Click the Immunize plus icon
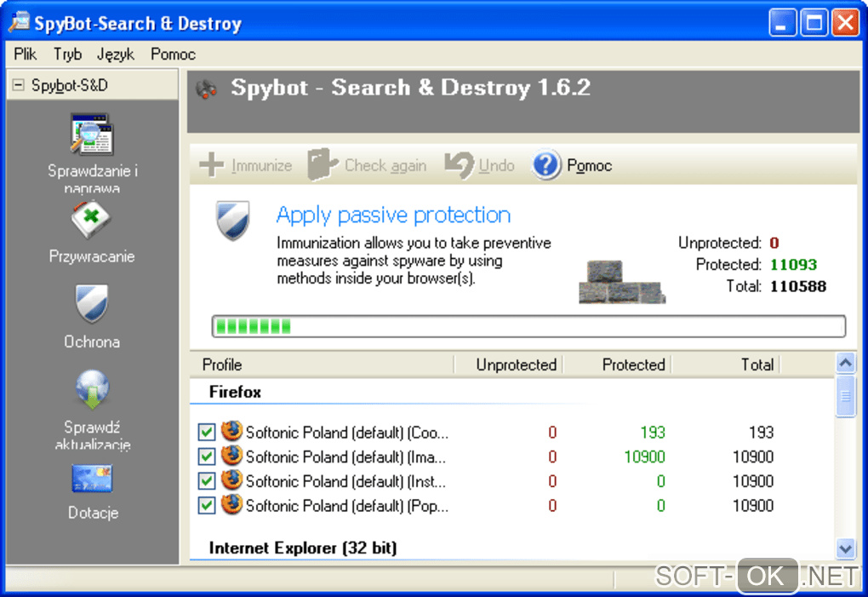Screen dimensions: 868x597 (211, 165)
